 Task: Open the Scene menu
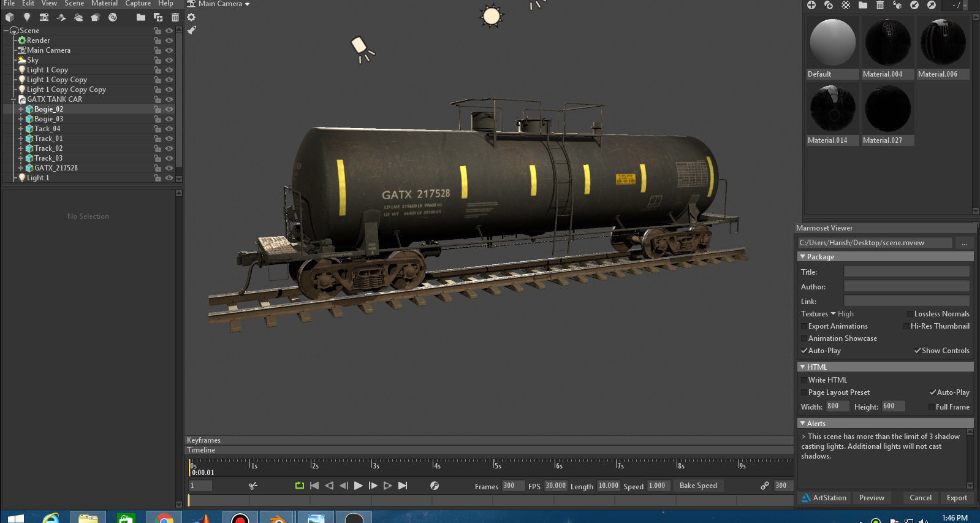(74, 4)
